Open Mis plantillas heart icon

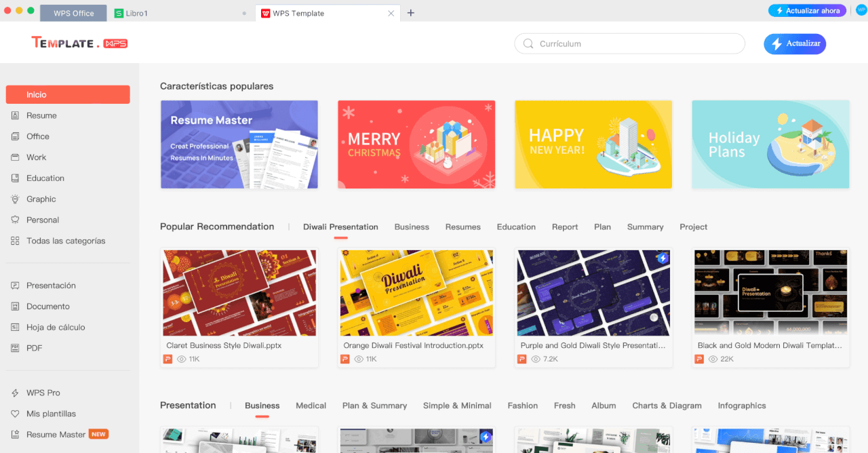click(15, 414)
